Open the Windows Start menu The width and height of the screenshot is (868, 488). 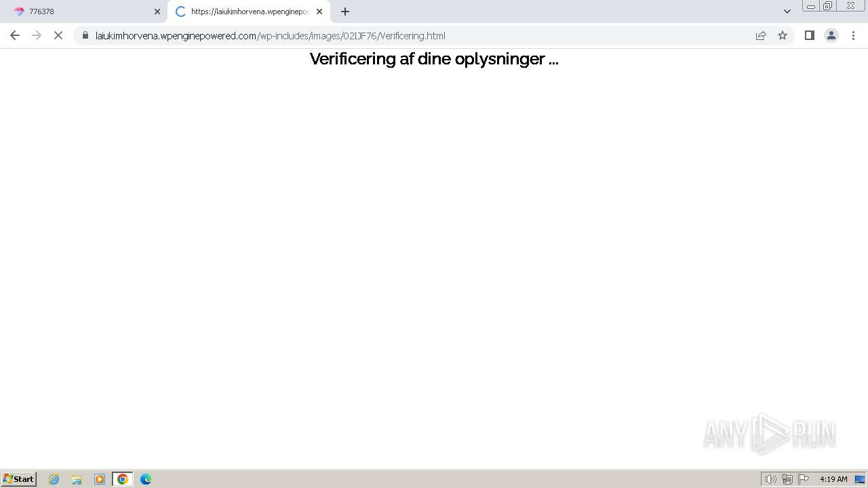(x=19, y=479)
